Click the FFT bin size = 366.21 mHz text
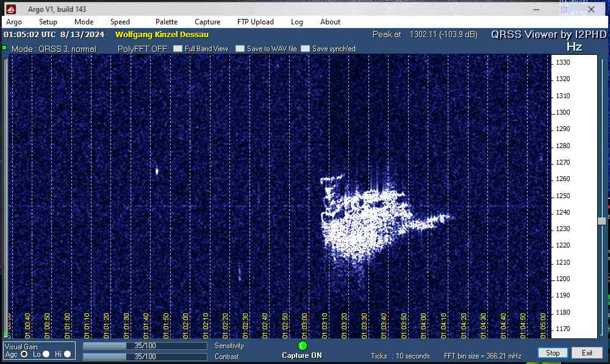Viewport: 610px width, 364px height. coord(483,356)
